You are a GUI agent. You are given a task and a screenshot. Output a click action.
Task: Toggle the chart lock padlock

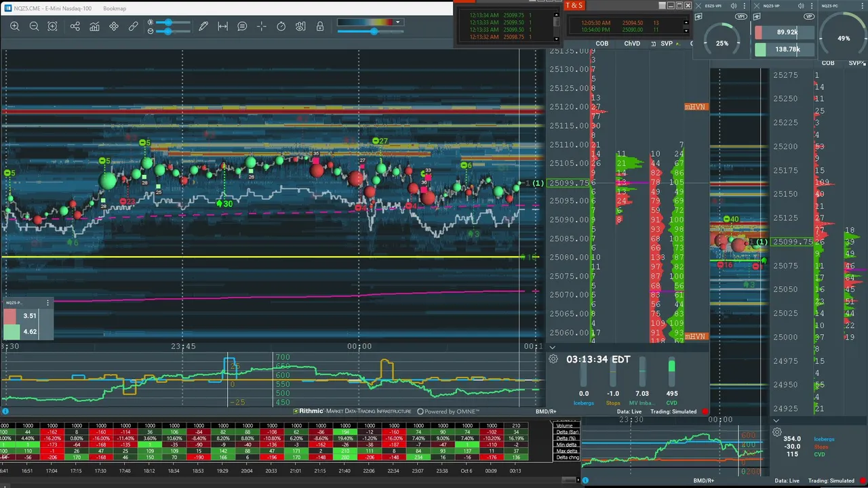(x=320, y=26)
